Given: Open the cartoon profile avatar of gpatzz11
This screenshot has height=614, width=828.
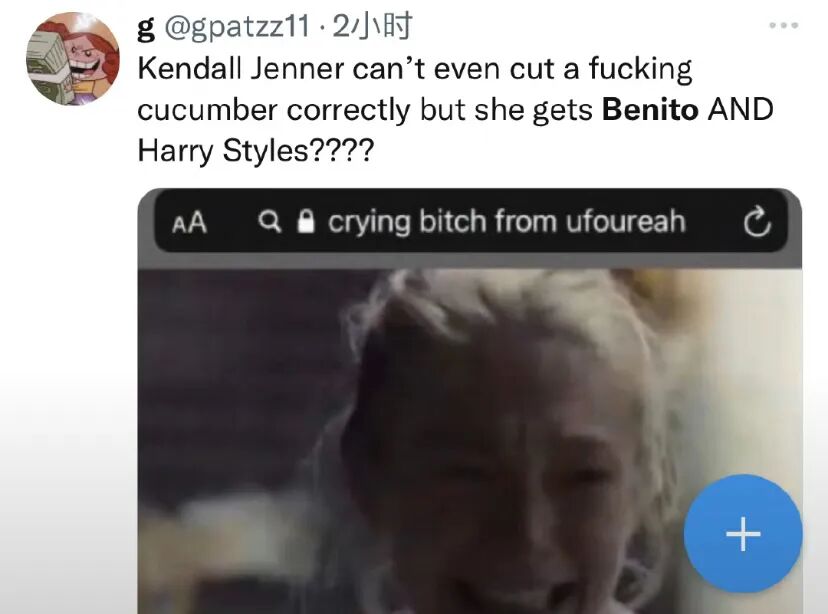Looking at the screenshot, I should point(73,59).
